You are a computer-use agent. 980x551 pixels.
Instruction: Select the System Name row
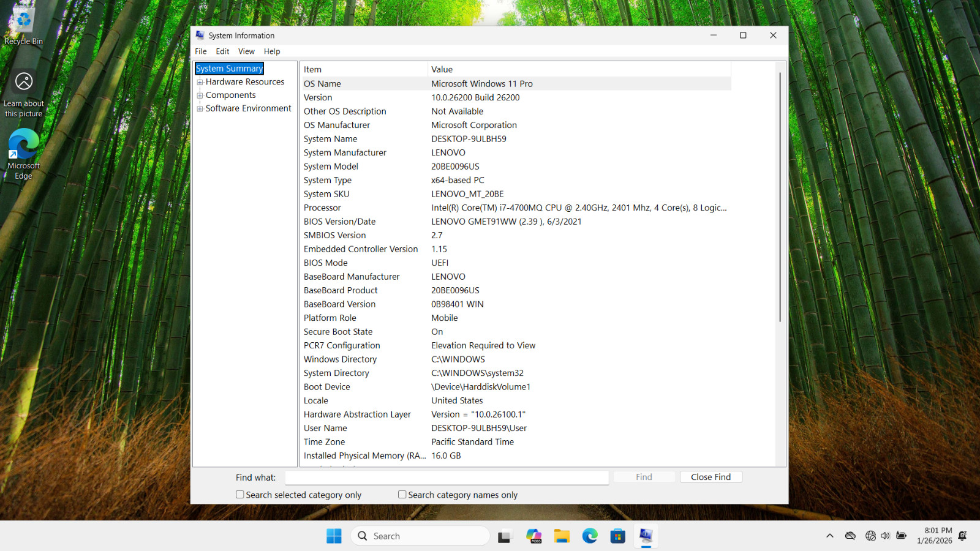click(x=516, y=139)
